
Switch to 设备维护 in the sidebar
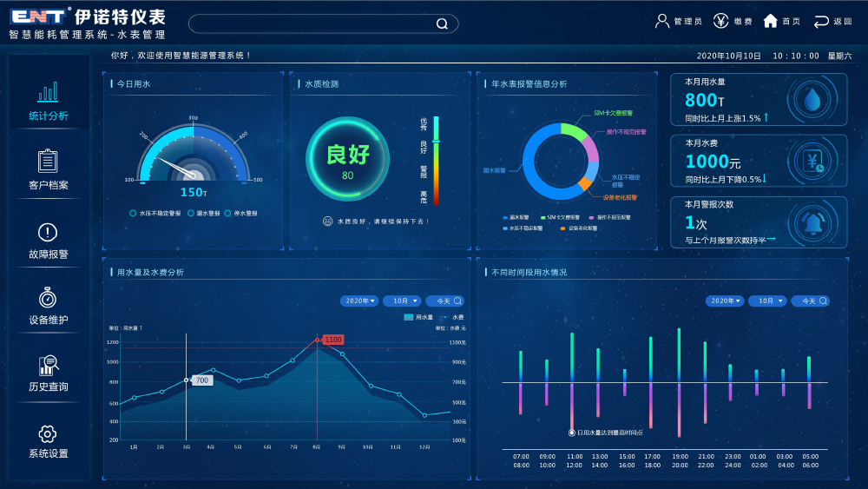pyautogui.click(x=48, y=307)
